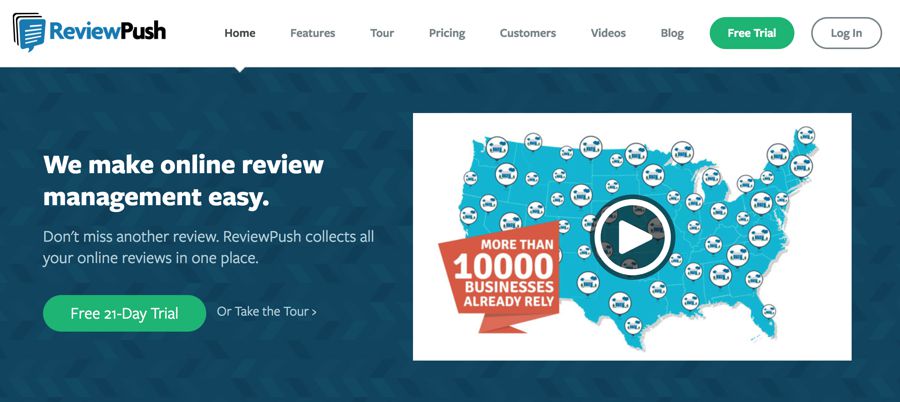Image resolution: width=900 pixels, height=402 pixels.
Task: Click the ReviewPush logo icon
Action: 29,32
